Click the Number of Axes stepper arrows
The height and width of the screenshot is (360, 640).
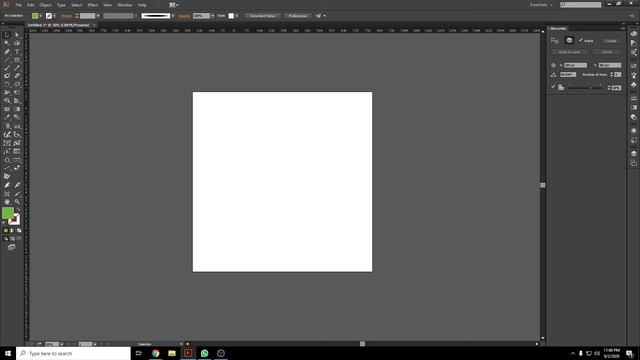(x=611, y=75)
